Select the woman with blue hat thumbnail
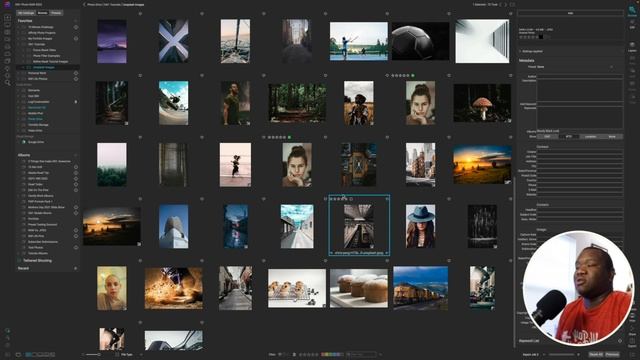Screen dimensions: 640x360 tap(420, 227)
